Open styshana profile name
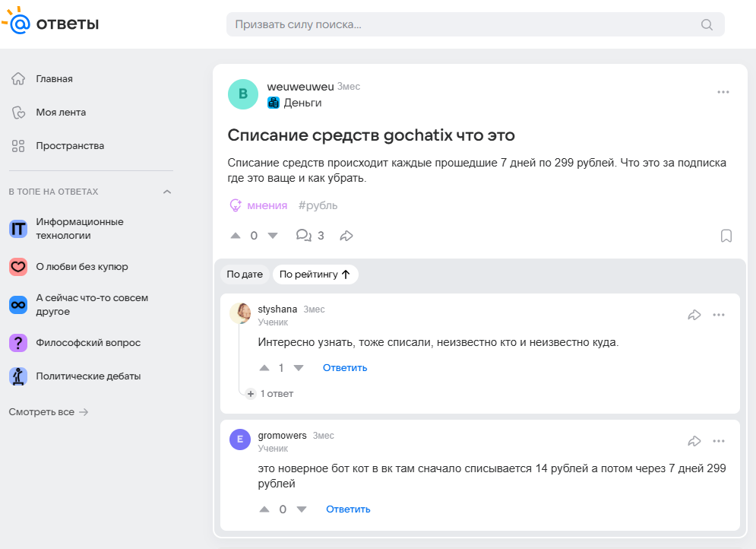Viewport: 756px width, 549px height. [x=277, y=309]
